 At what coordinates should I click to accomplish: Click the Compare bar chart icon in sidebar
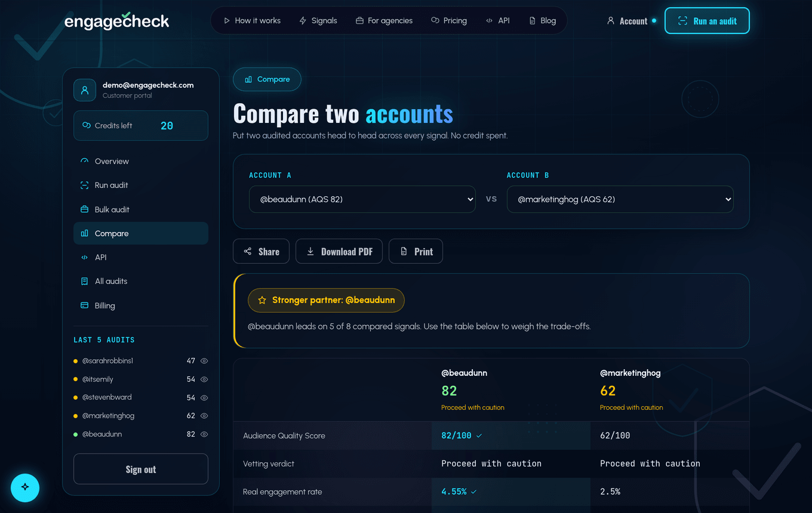[x=84, y=233]
